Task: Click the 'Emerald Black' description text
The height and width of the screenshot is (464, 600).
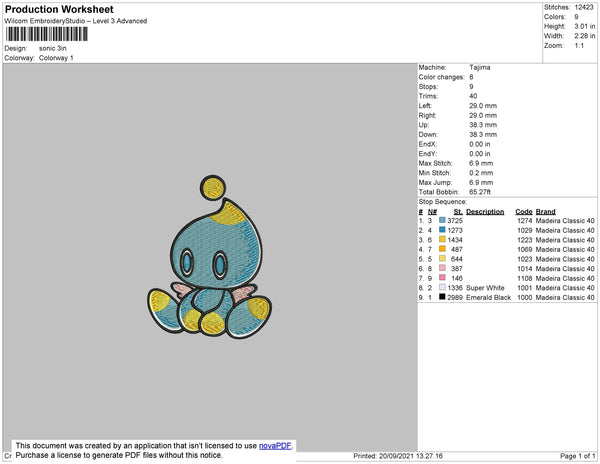Action: [x=489, y=297]
